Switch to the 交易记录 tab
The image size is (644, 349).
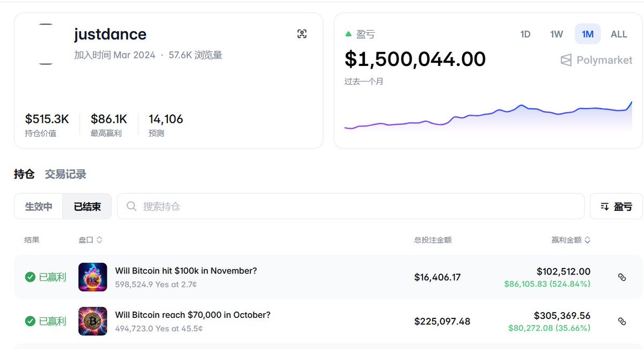click(x=65, y=174)
